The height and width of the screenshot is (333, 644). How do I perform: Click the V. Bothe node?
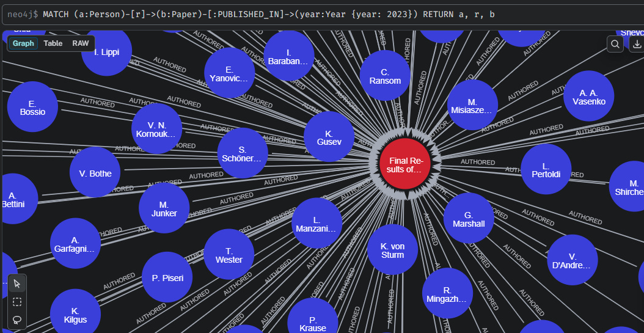[x=95, y=172]
